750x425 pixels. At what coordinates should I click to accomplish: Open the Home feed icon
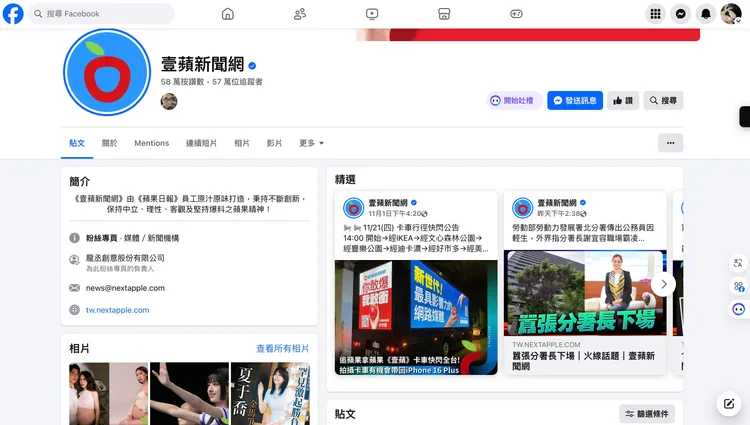(x=228, y=14)
